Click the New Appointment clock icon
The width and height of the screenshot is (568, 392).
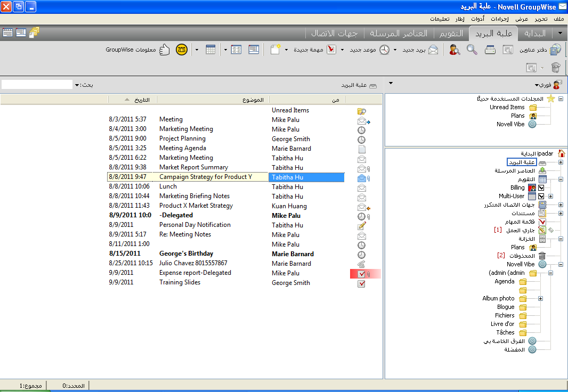coord(384,50)
